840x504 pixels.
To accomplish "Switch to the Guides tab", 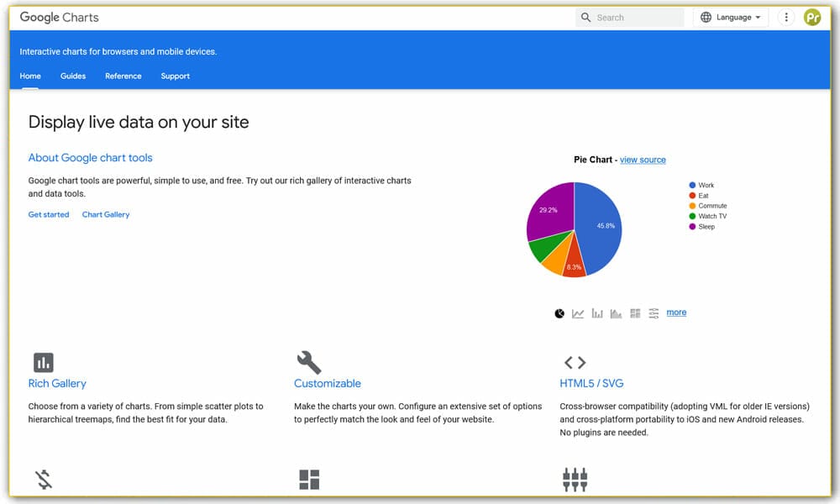I will pos(73,76).
